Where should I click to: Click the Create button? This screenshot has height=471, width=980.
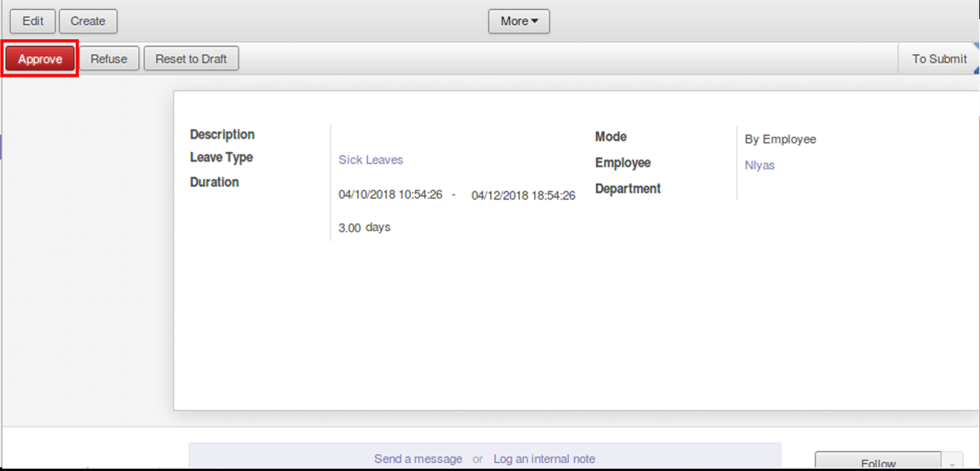click(88, 21)
